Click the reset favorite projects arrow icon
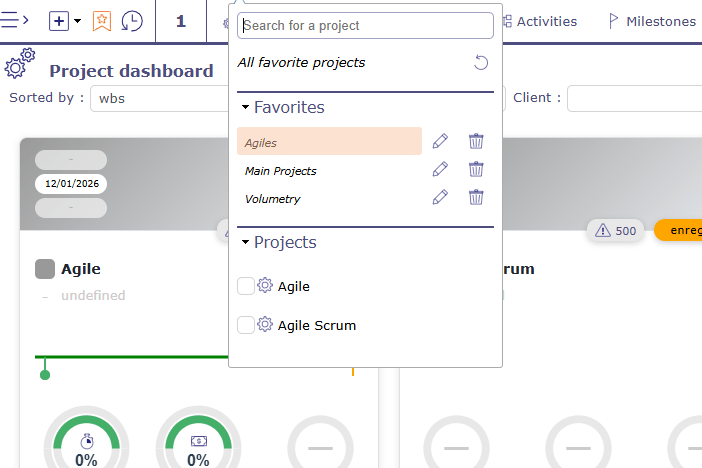 coord(481,63)
